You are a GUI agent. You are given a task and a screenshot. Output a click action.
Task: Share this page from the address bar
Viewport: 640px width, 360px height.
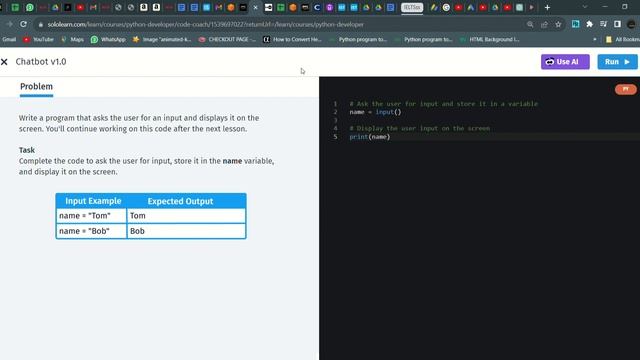(544, 24)
